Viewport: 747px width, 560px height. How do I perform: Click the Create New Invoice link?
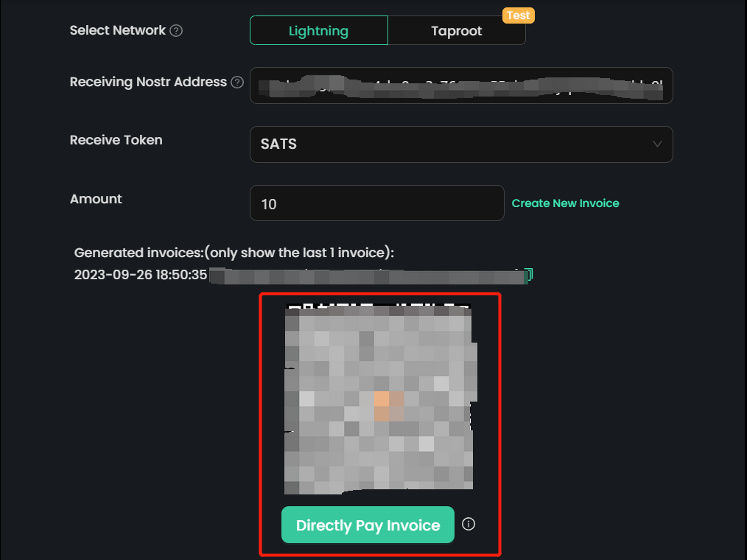coord(565,203)
